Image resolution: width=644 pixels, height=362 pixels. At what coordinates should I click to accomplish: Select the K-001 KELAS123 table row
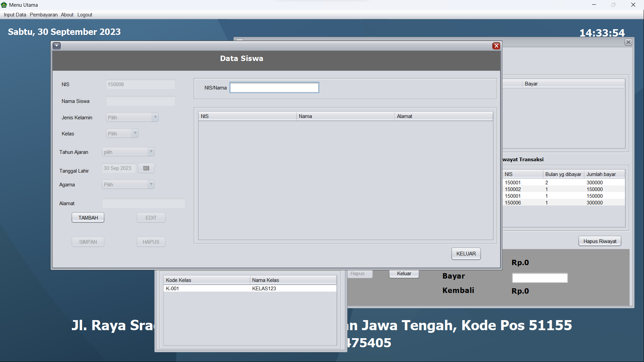(250, 289)
